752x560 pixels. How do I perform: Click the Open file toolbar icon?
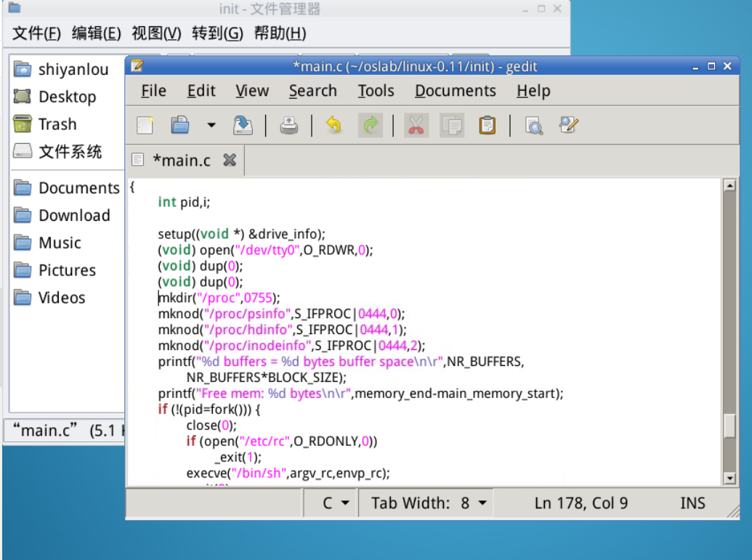179,126
